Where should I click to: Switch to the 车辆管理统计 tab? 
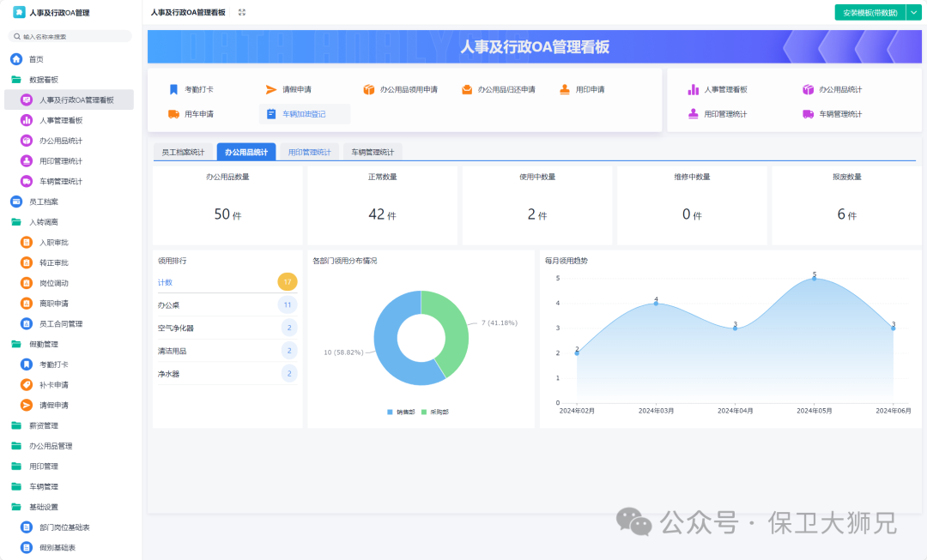tap(373, 153)
